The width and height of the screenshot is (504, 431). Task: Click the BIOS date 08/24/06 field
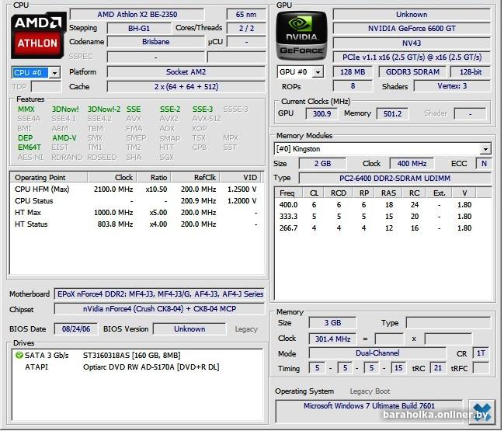(x=76, y=329)
